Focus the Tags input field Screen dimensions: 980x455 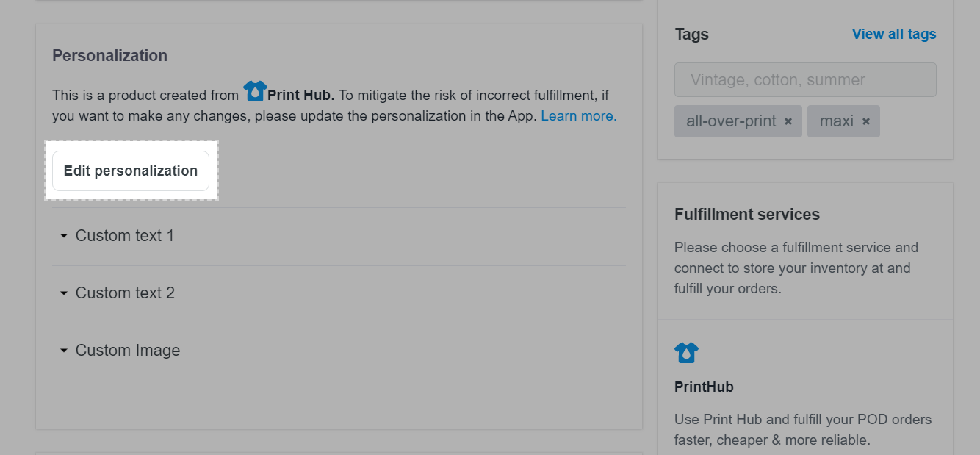805,79
